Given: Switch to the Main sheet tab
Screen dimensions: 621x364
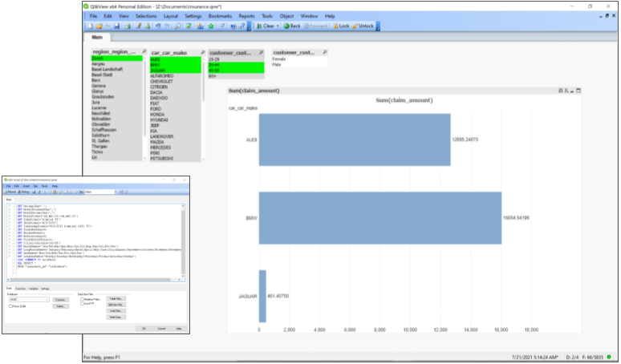Looking at the screenshot, I should pyautogui.click(x=97, y=37).
